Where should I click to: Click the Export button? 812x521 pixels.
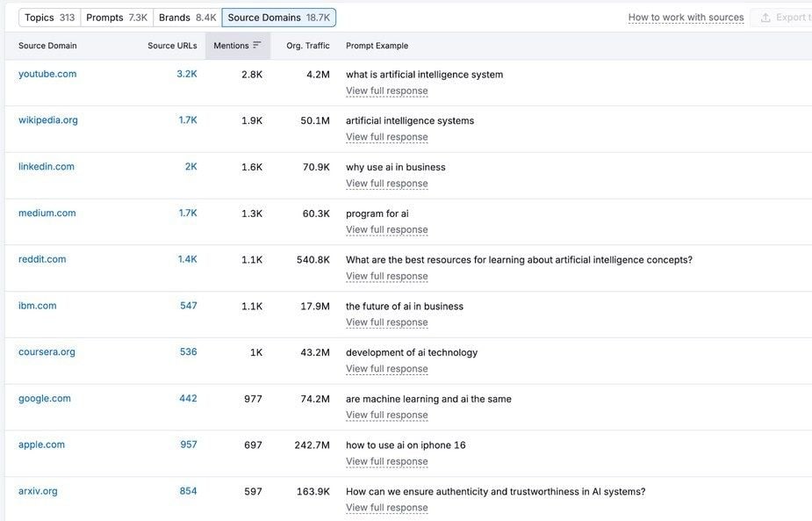[788, 16]
